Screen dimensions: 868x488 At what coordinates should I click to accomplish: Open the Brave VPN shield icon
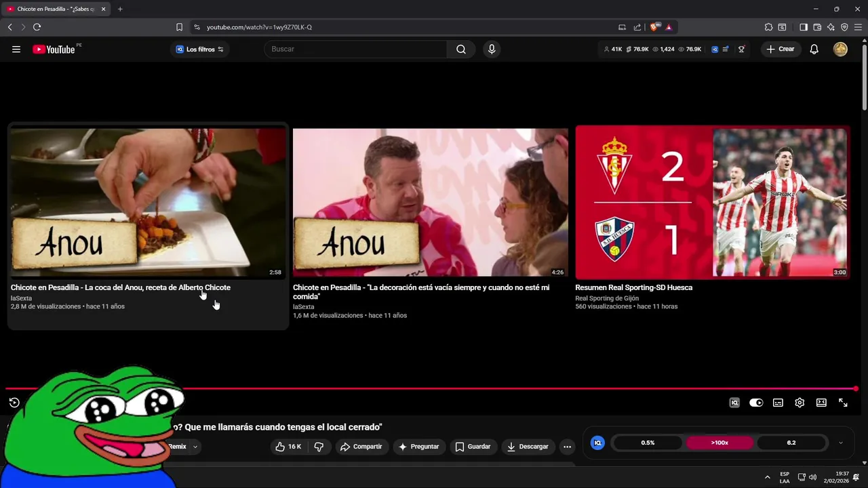pos(844,27)
